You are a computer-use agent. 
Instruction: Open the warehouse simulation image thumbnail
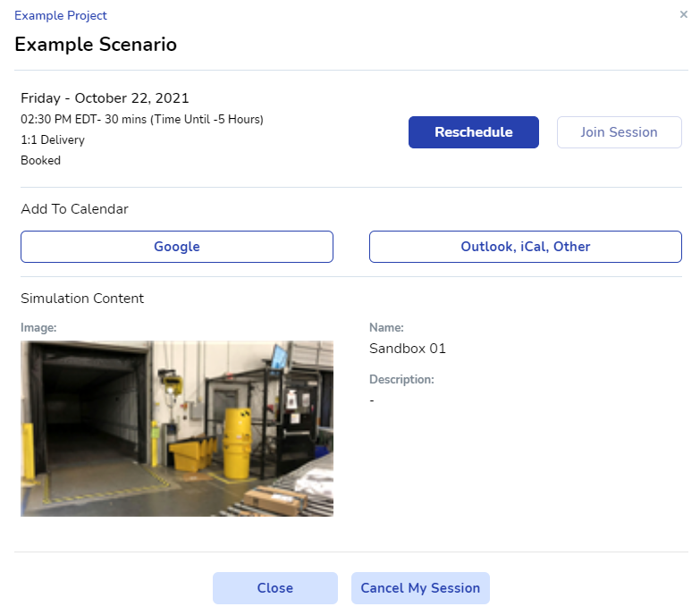point(177,428)
